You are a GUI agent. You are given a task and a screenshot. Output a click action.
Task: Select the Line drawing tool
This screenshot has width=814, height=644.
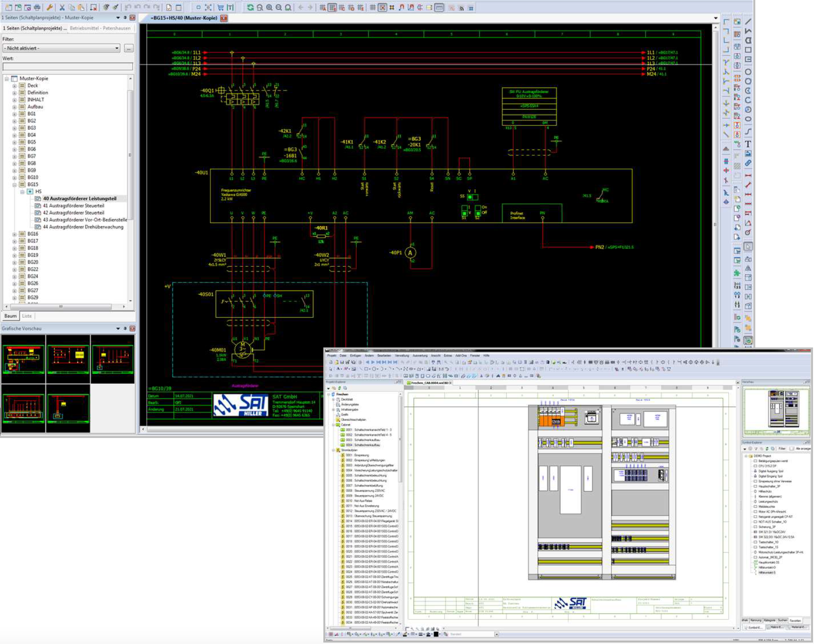[x=748, y=22]
